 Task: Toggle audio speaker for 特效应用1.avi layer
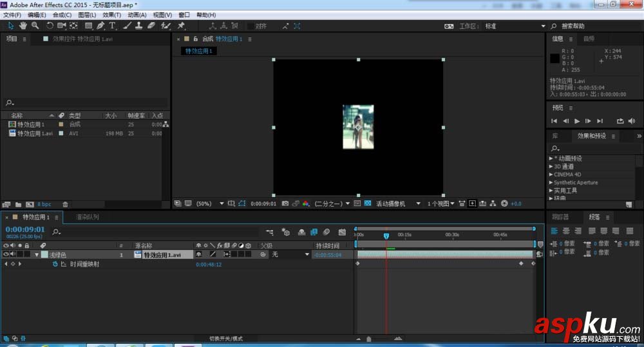13,254
